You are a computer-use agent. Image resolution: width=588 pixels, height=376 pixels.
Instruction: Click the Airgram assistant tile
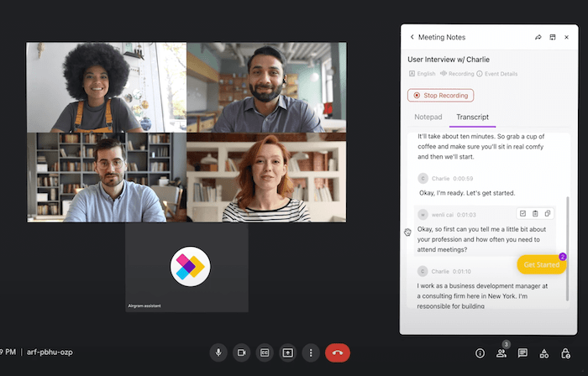(x=186, y=268)
